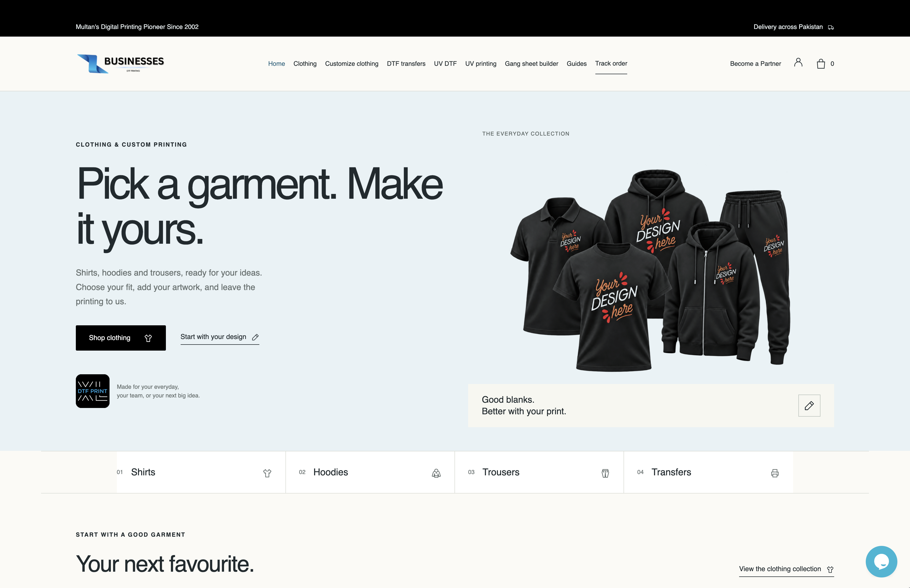Screen dimensions: 910x588
Task: Select the 04 Transfers category tile
Action: coord(708,472)
